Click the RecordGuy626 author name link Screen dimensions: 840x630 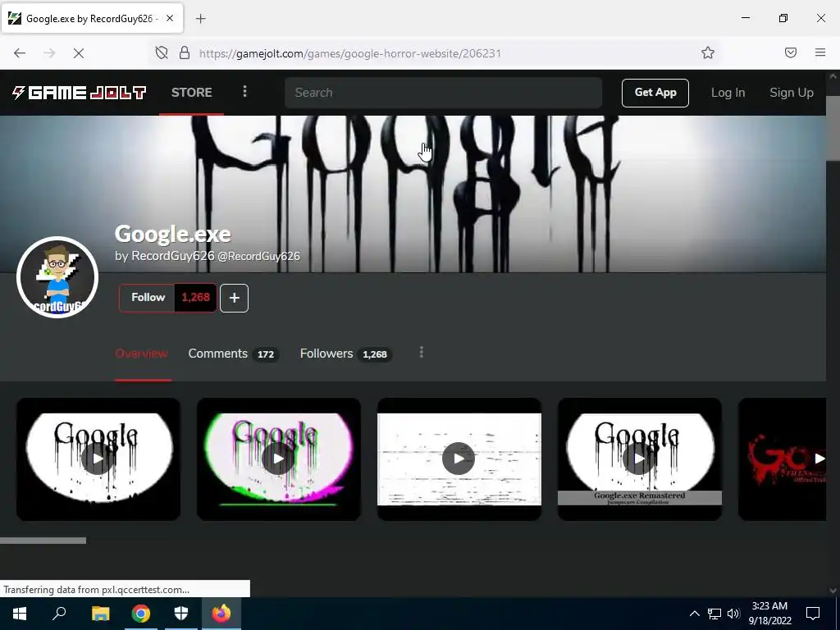[x=172, y=256]
